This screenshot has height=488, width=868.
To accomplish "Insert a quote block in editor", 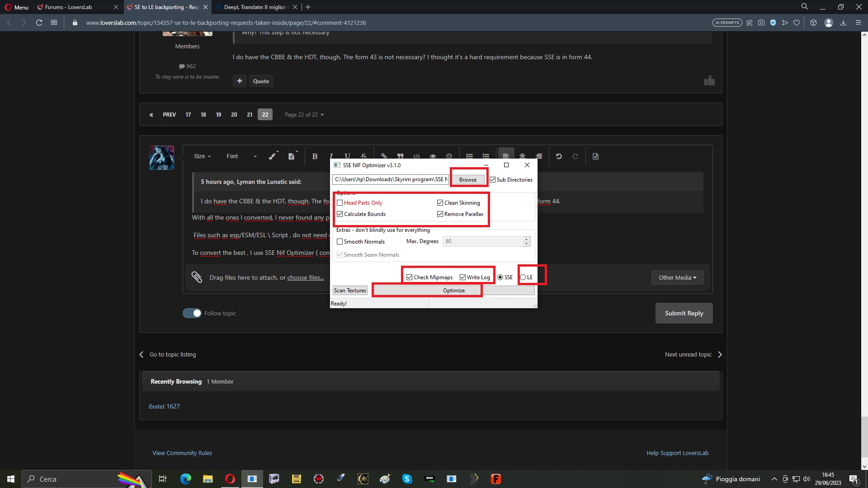I will (400, 156).
